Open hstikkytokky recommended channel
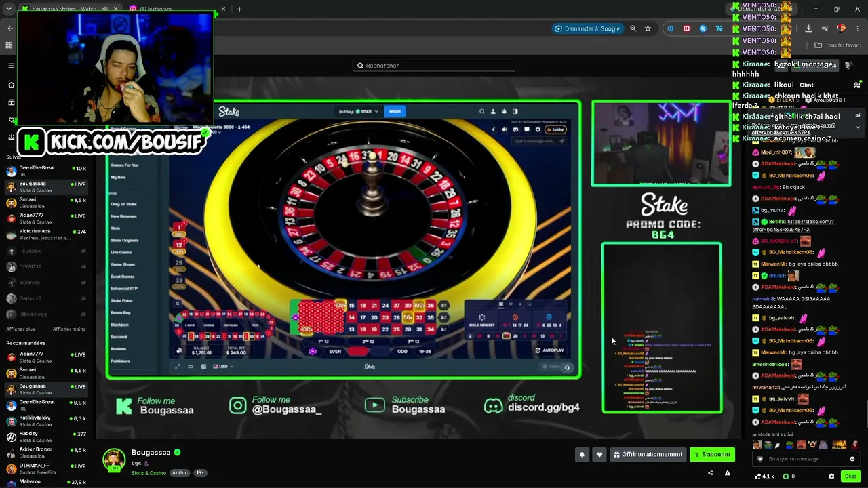 [45, 421]
